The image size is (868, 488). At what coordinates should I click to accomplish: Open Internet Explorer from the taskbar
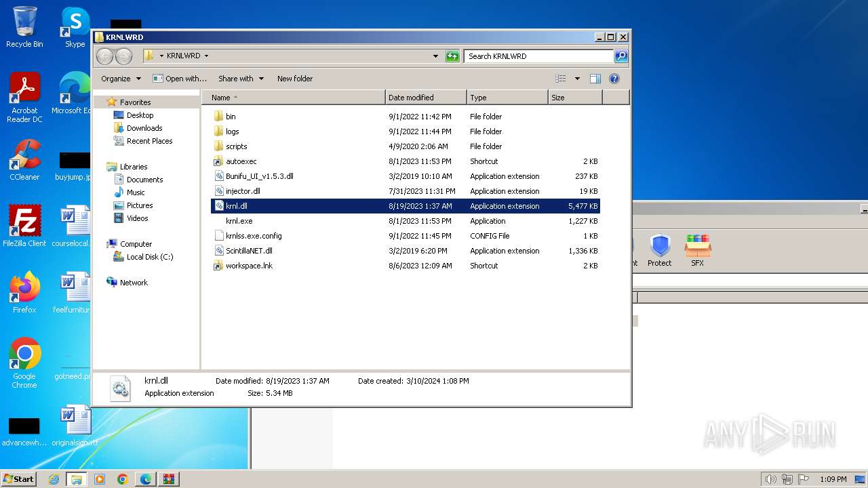54,479
